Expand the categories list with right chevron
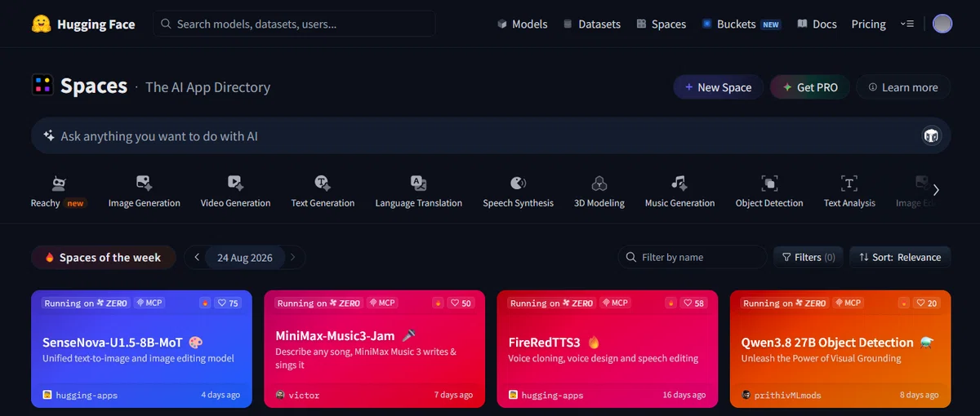980x416 pixels. [x=936, y=190]
